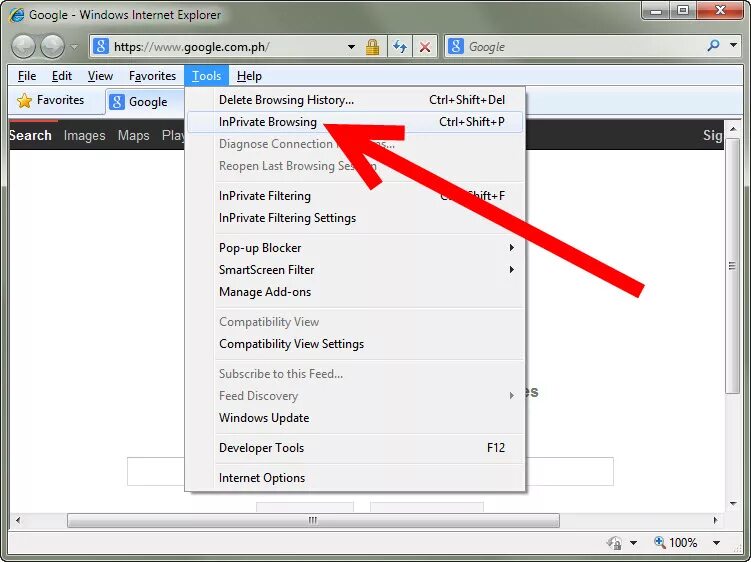Maximize the Internet Explorer window
Image resolution: width=751 pixels, height=562 pixels.
[683, 11]
